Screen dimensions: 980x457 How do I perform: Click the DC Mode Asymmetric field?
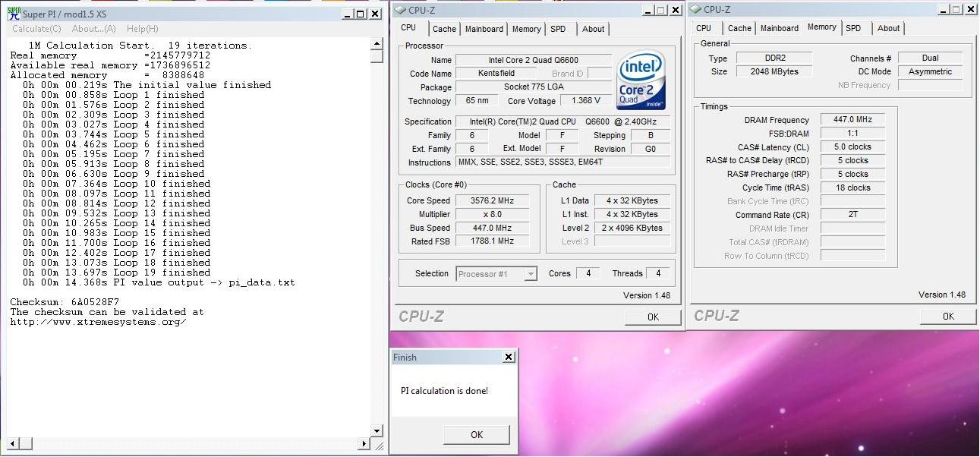pyautogui.click(x=930, y=71)
